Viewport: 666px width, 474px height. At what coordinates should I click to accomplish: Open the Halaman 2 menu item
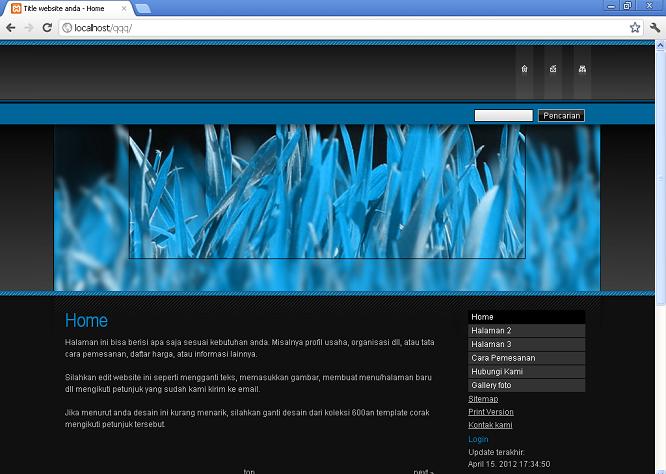[526, 330]
